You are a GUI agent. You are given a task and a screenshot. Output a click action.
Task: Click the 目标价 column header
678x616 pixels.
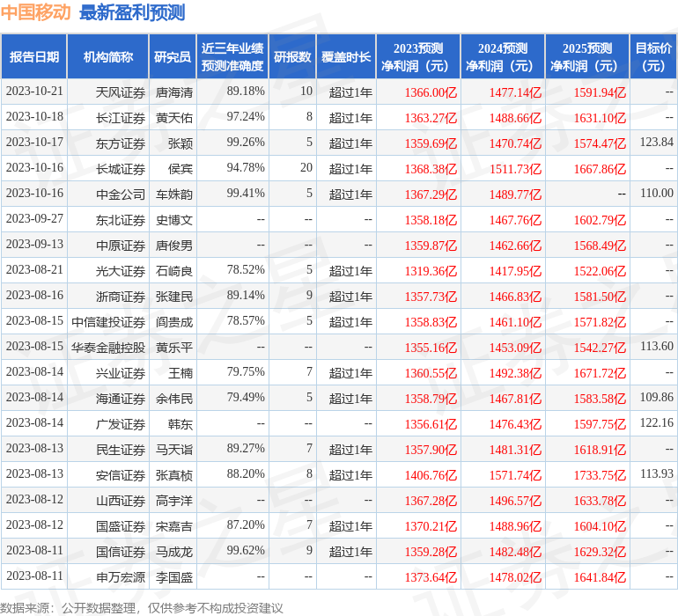(653, 56)
